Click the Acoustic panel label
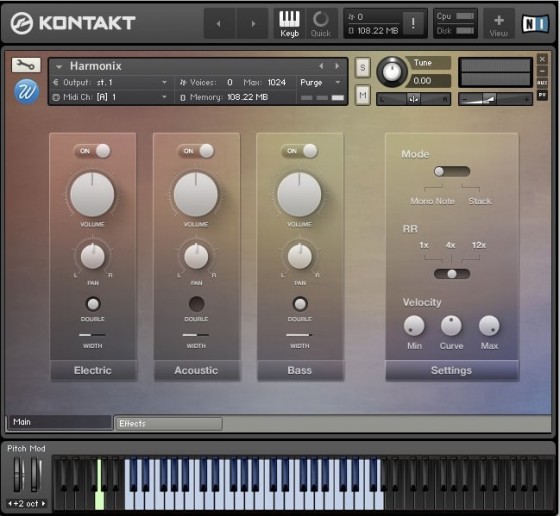 [x=196, y=370]
